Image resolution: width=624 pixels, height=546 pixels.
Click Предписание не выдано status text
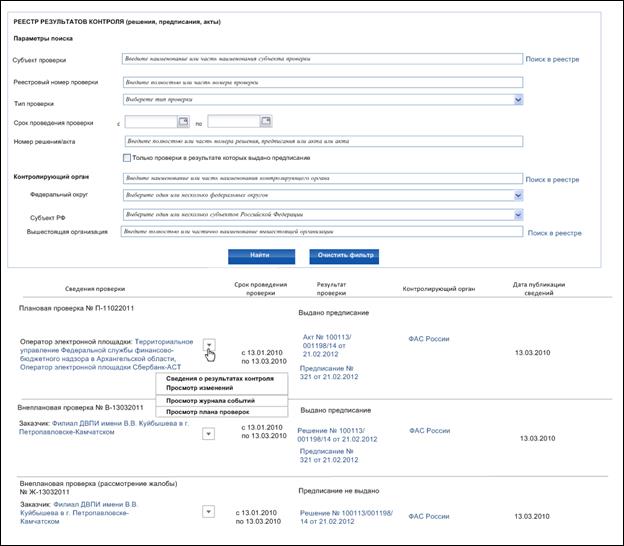pos(339,491)
